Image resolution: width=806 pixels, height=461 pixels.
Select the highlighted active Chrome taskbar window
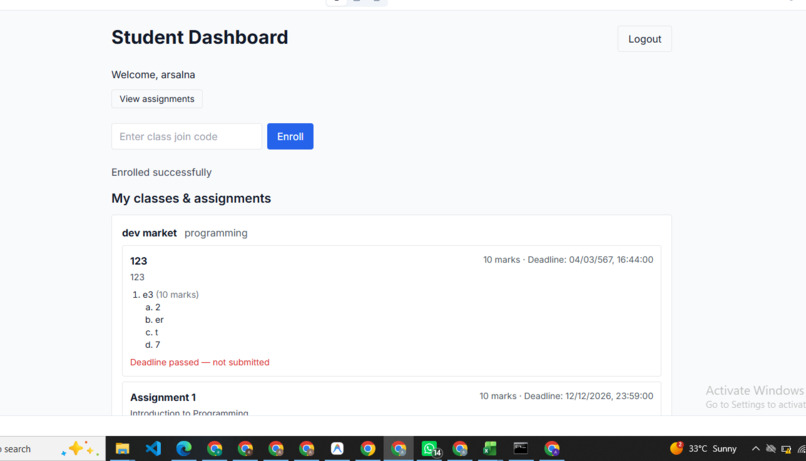click(398, 449)
